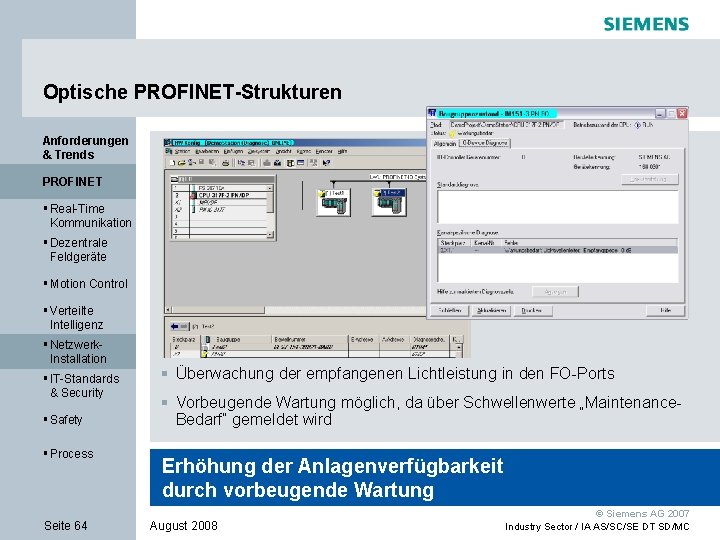The width and height of the screenshot is (720, 540).
Task: Click the Standarddiagnose text box in dialog
Action: click(x=557, y=207)
